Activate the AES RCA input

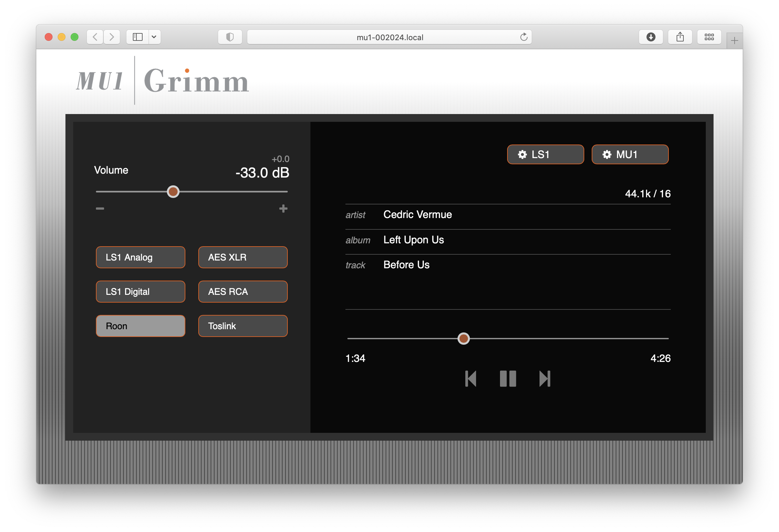click(243, 291)
